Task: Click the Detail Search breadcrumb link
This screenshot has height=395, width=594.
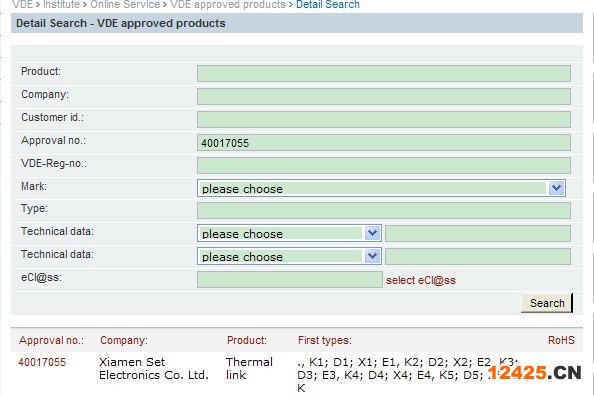Action: click(x=328, y=5)
